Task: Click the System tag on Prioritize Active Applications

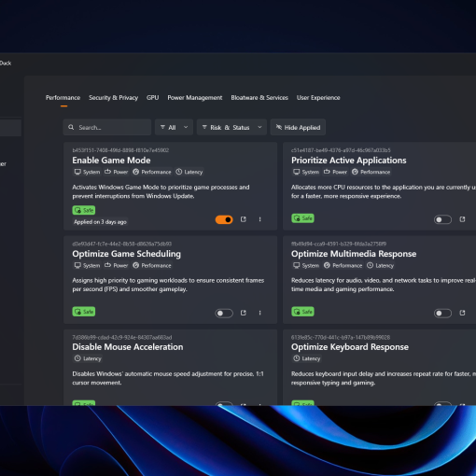Action: [x=306, y=172]
